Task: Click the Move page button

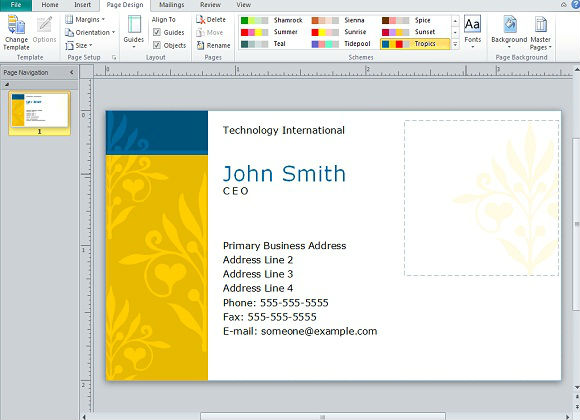Action: pos(209,33)
